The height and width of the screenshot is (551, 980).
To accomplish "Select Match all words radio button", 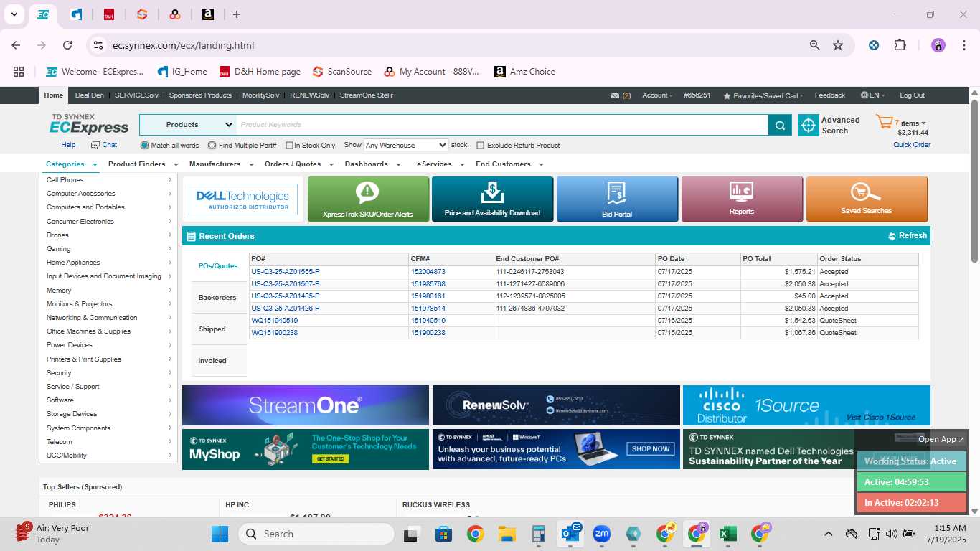I will point(144,145).
